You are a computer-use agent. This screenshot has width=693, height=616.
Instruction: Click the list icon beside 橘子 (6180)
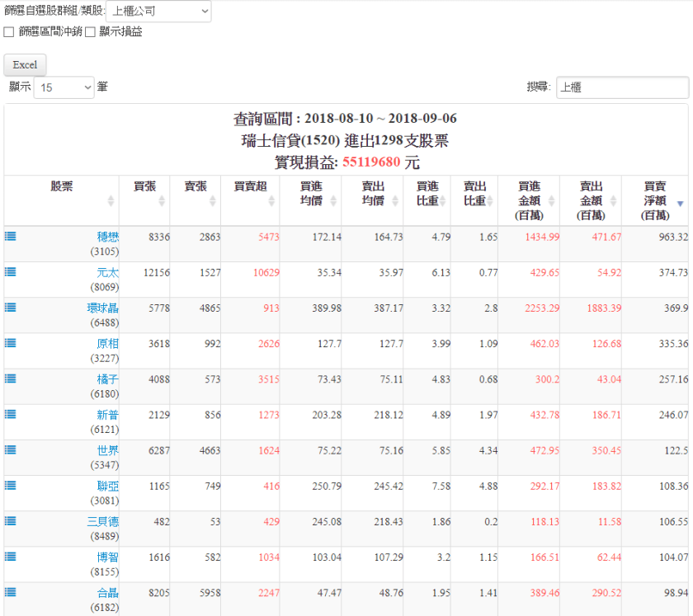11,378
